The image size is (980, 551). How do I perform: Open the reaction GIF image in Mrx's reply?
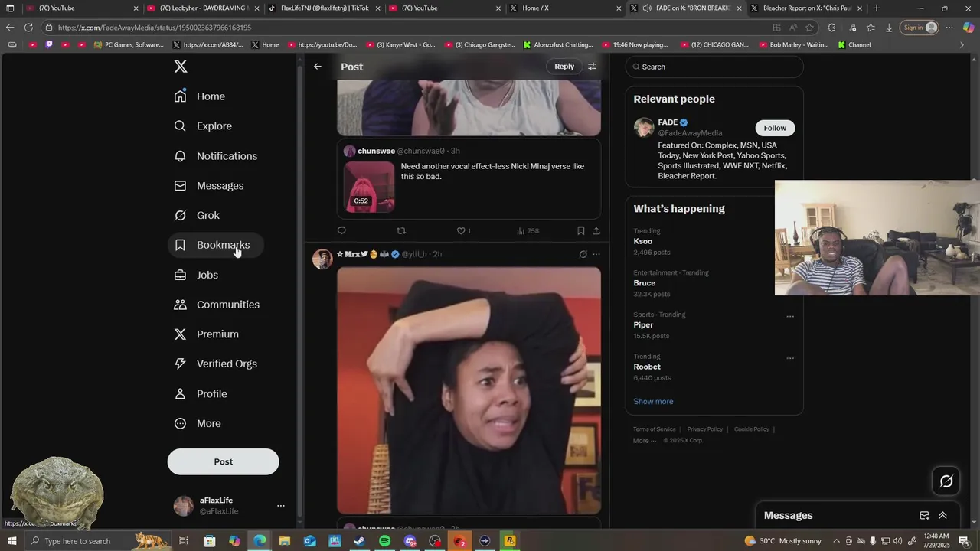469,390
